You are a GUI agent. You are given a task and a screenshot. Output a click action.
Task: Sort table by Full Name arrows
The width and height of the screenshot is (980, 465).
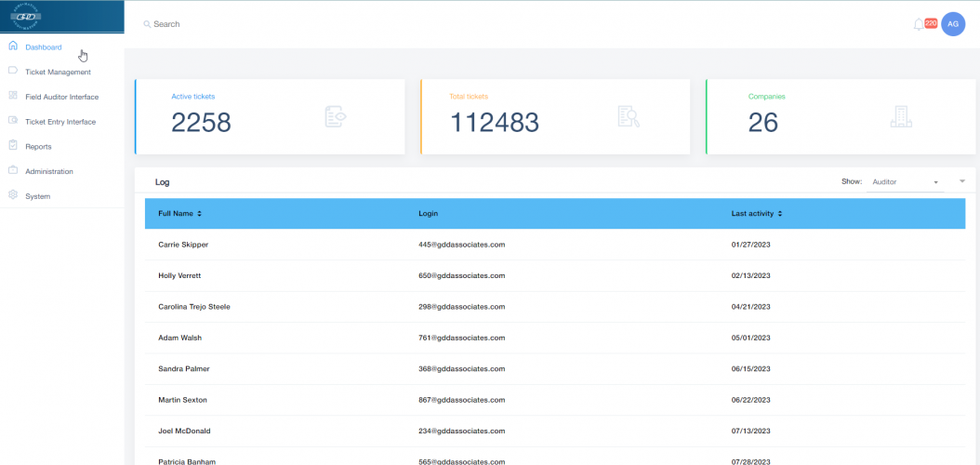199,214
